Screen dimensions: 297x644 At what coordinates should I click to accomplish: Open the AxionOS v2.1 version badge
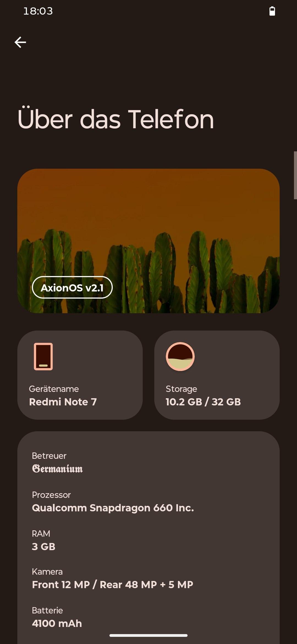[72, 287]
